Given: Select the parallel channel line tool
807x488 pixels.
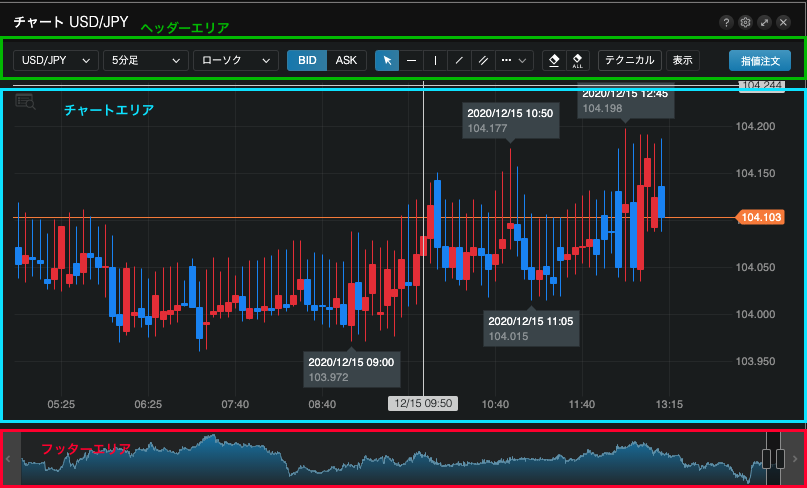Looking at the screenshot, I should tap(483, 60).
